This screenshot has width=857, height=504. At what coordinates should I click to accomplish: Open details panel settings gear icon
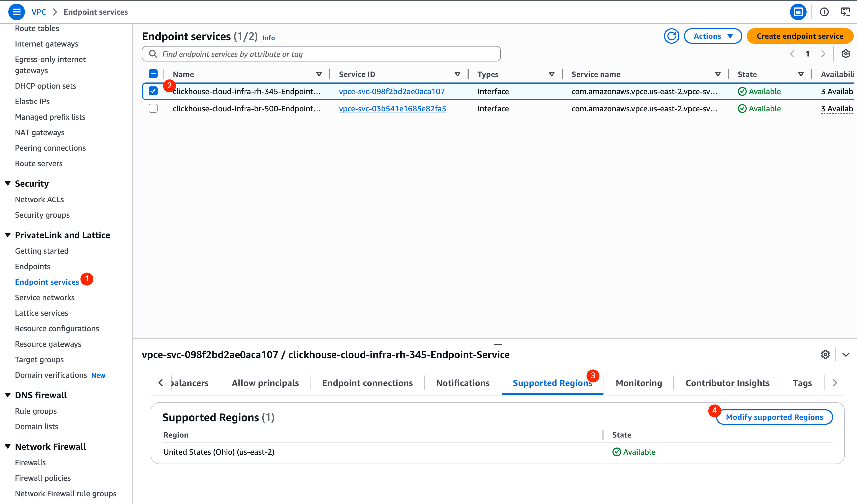point(825,355)
